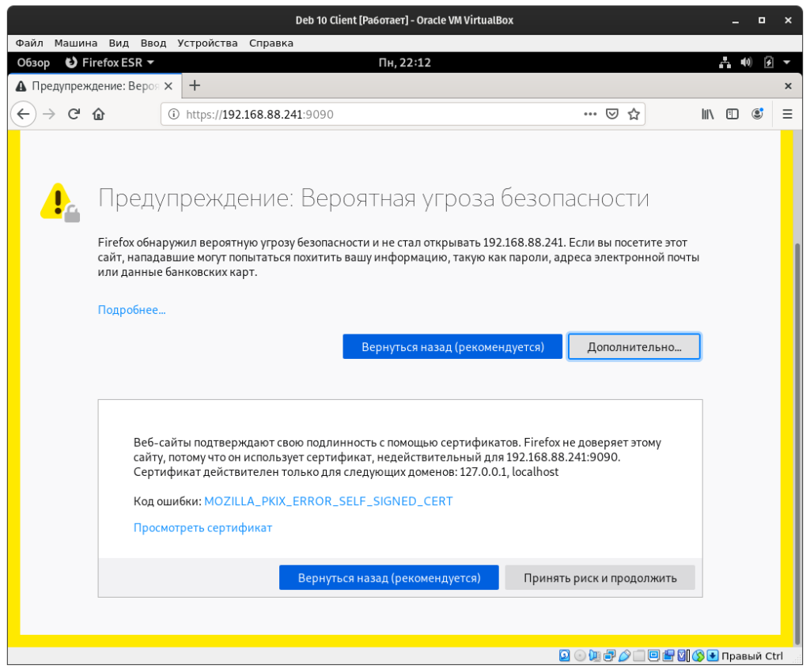
Task: Open the Library bookshelf icon
Action: (708, 114)
